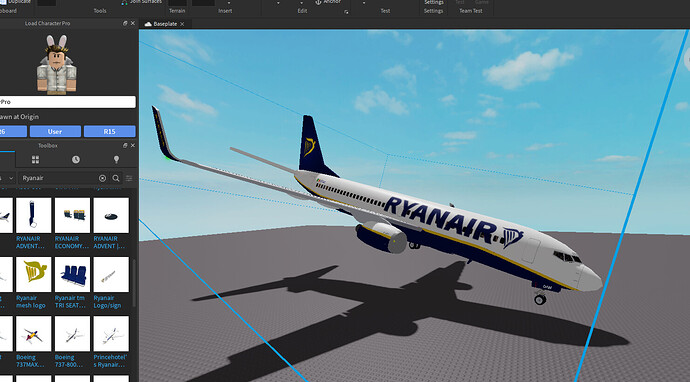Screen dimensions: 690x382
Task: Undock the Toolbox panel
Action: 125,145
